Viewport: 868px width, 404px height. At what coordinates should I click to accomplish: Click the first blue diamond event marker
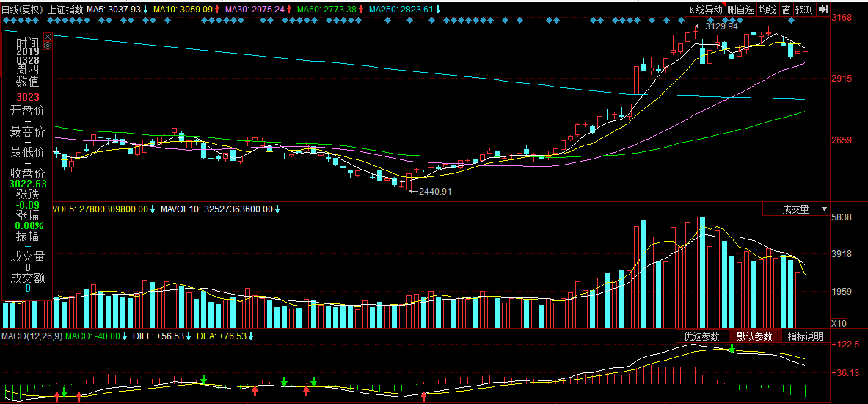[6, 21]
